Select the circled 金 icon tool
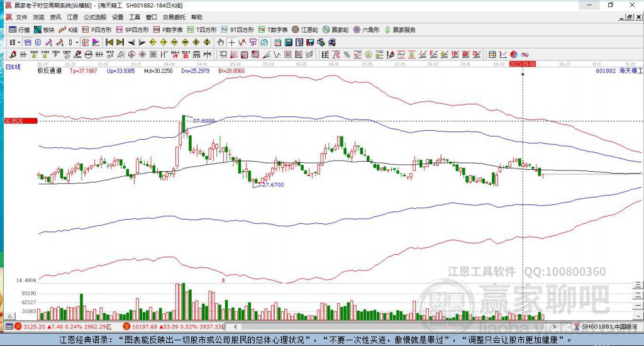 [369, 54]
